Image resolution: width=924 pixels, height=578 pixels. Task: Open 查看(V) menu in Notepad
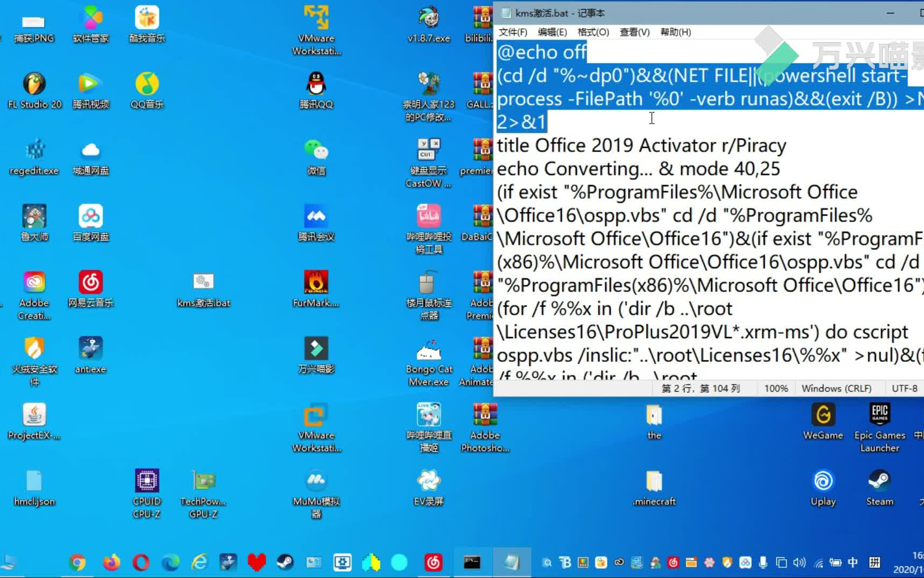tap(634, 32)
